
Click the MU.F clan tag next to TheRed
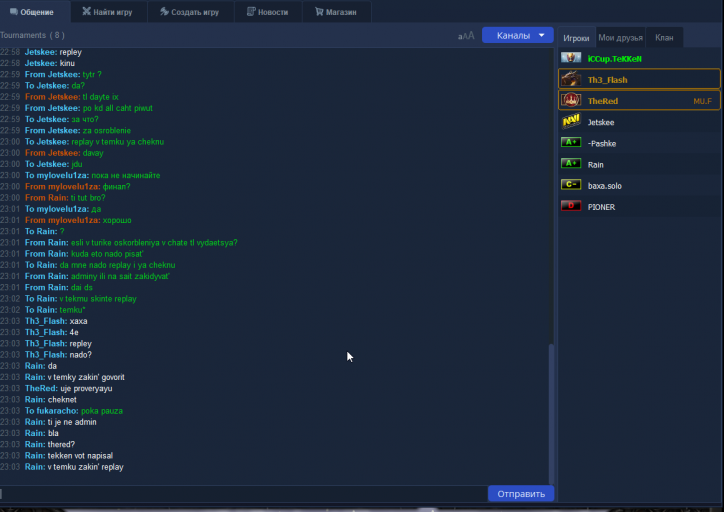coord(702,101)
